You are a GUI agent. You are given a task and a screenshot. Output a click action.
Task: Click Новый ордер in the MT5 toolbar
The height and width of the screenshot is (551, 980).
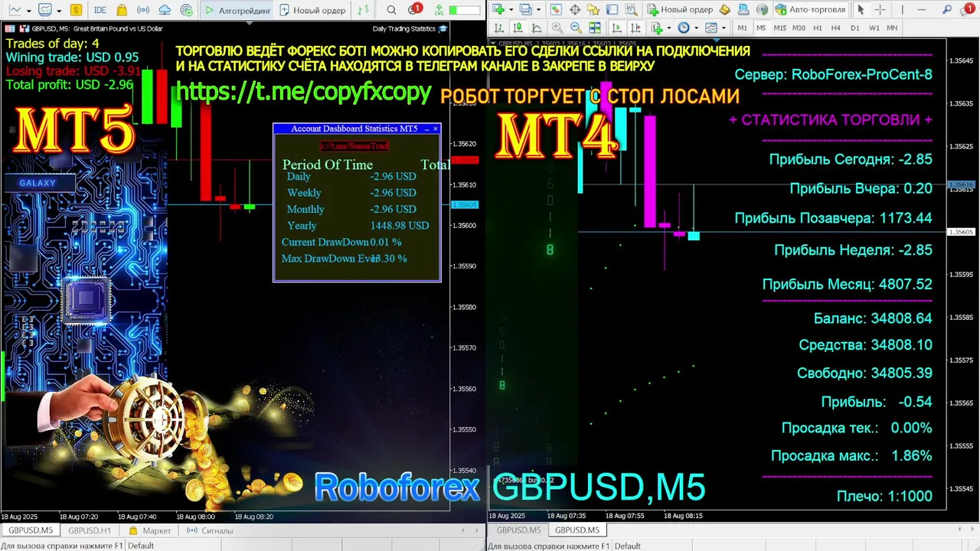pyautogui.click(x=312, y=11)
